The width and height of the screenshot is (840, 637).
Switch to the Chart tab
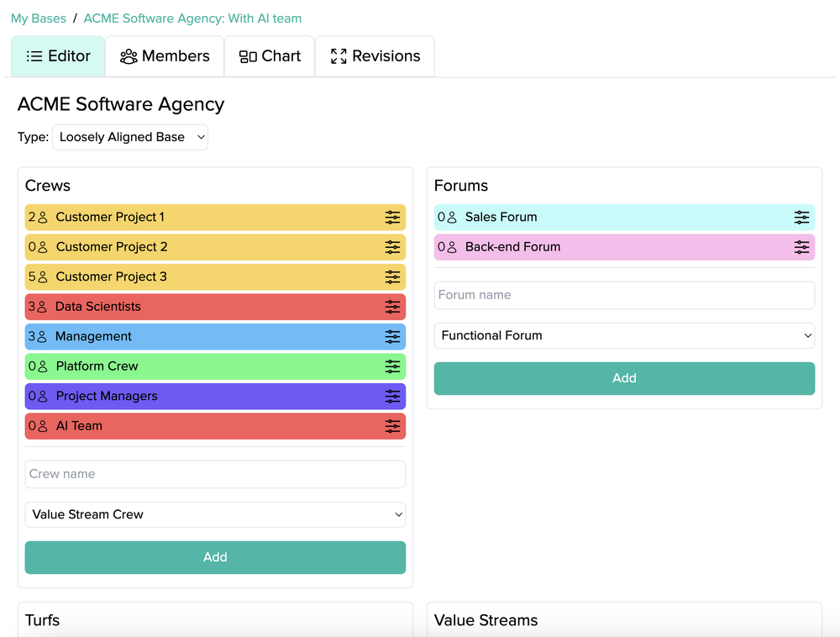coord(270,56)
